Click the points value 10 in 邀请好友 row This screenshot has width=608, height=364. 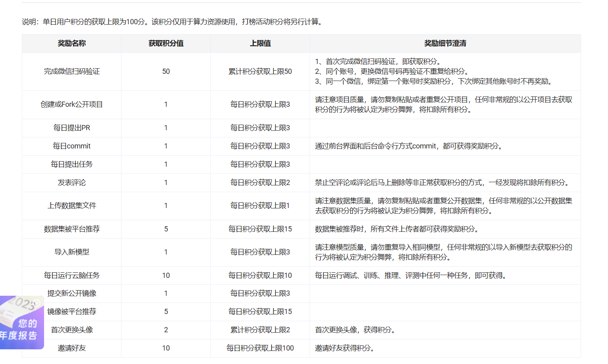166,348
